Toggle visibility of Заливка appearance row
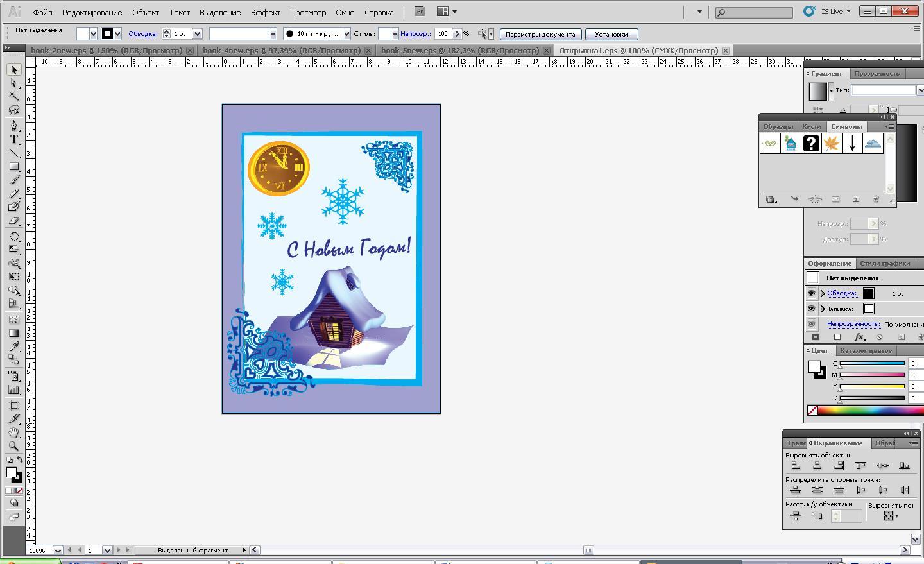924x564 pixels. tap(811, 309)
